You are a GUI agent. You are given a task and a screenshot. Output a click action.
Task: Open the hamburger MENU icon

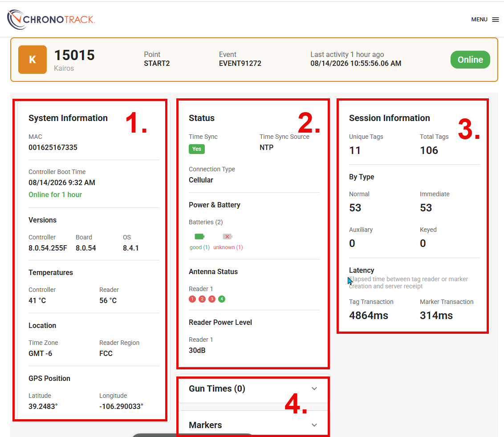(x=496, y=20)
